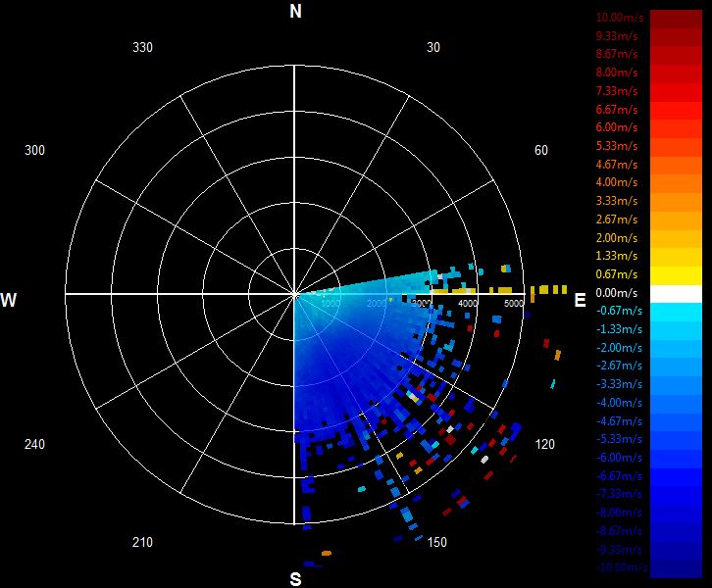Pick the dark red color band beside 10.00m/s
This screenshot has height=588, width=712.
click(676, 19)
